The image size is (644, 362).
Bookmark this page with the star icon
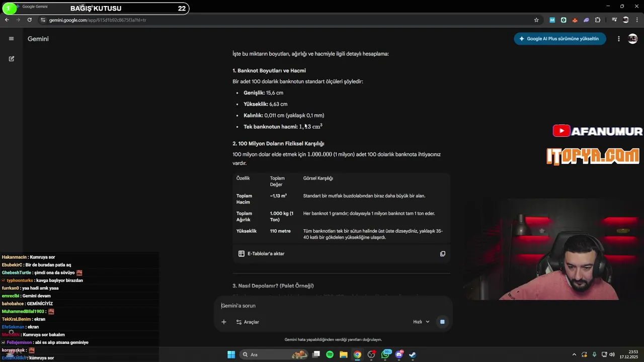tap(536, 20)
